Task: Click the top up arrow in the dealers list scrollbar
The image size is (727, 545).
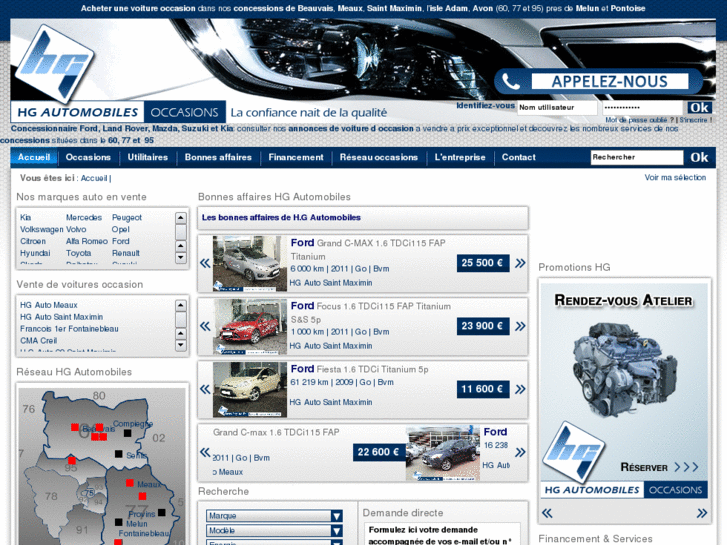Action: point(181,305)
